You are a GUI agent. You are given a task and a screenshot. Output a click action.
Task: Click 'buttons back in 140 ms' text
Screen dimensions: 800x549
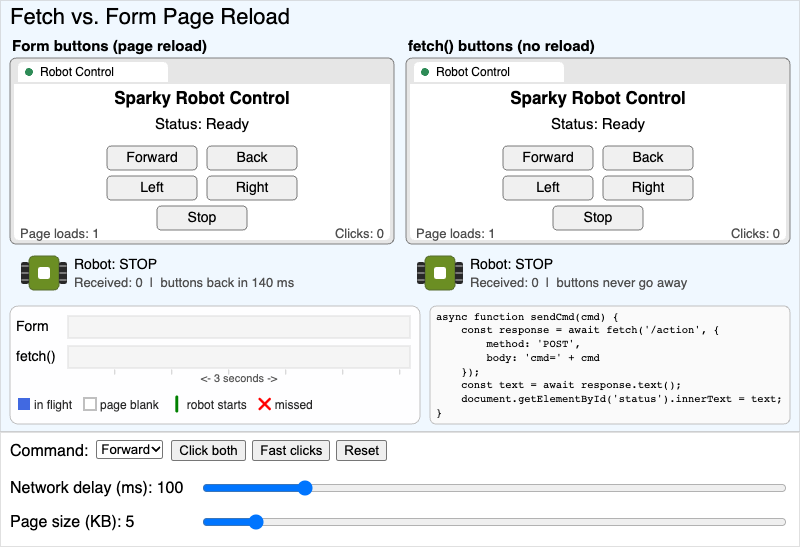227,283
